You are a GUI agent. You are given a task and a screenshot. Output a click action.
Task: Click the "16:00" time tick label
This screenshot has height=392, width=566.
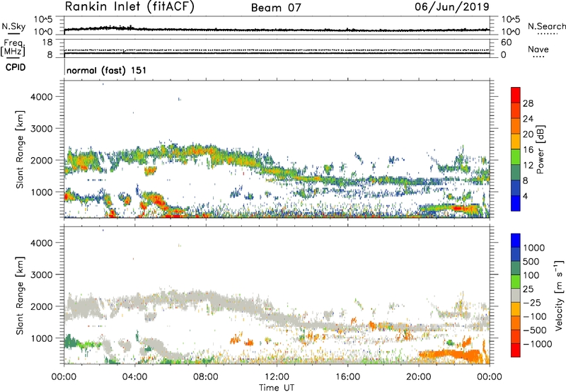point(347,377)
